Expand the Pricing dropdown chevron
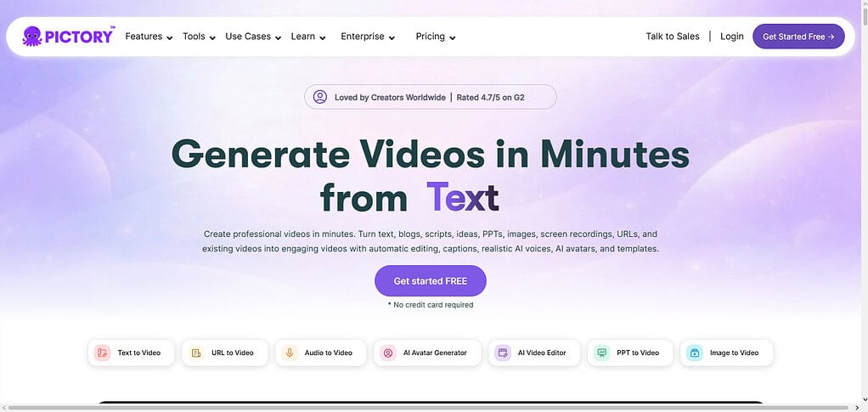868x412 pixels. point(453,38)
